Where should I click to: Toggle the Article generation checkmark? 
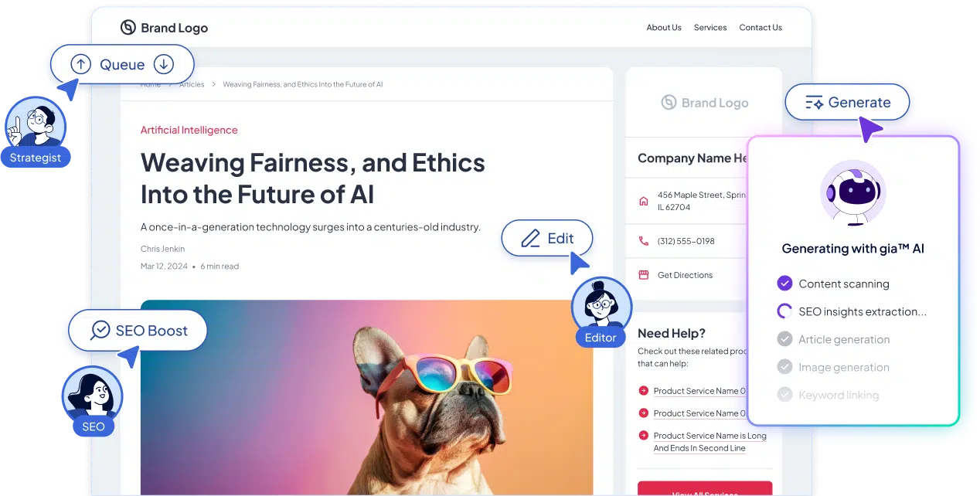click(784, 339)
